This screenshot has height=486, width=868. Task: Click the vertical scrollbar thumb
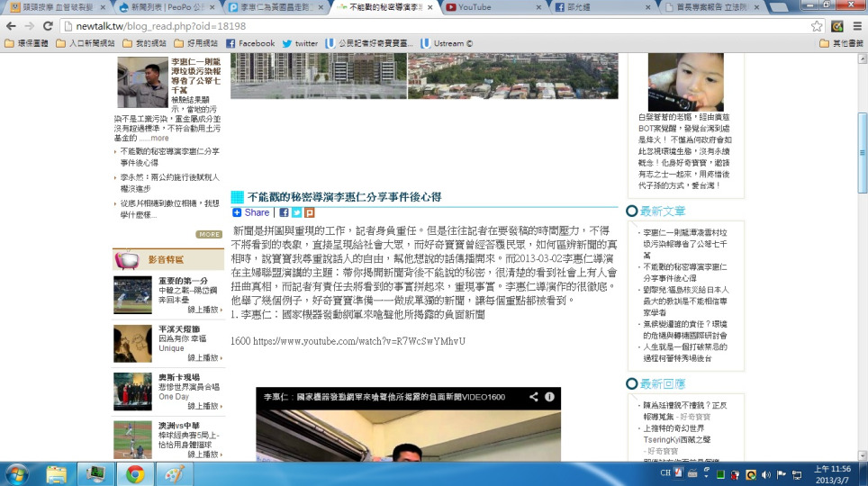coord(862,153)
